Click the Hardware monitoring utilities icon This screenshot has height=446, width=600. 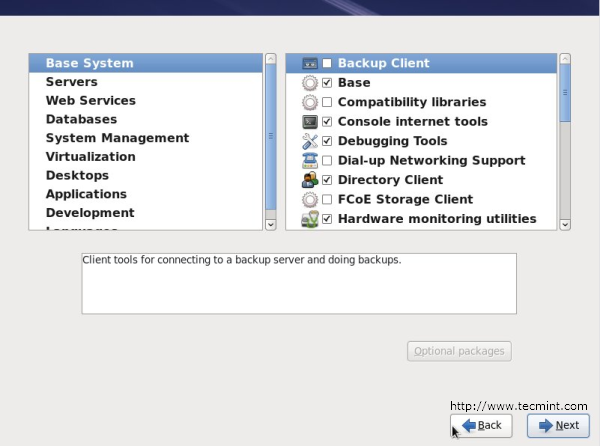(310, 219)
